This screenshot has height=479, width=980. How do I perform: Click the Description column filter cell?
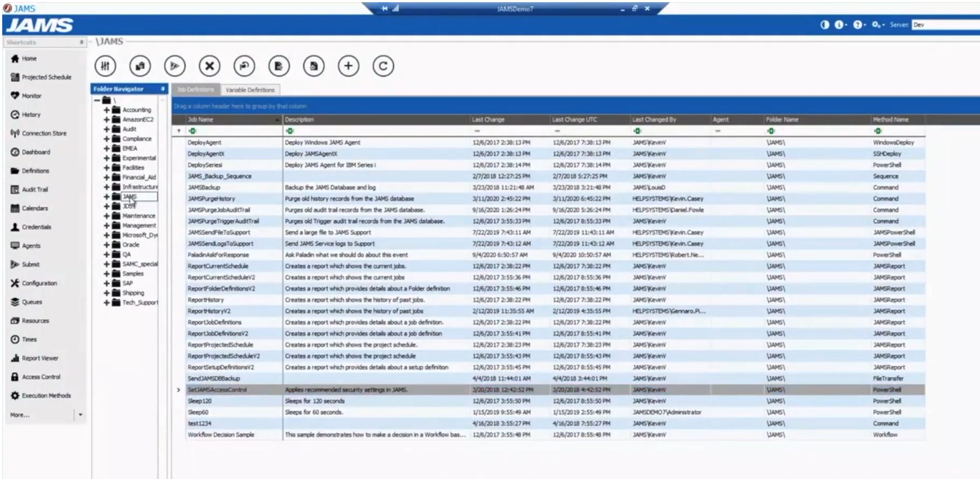coord(377,131)
